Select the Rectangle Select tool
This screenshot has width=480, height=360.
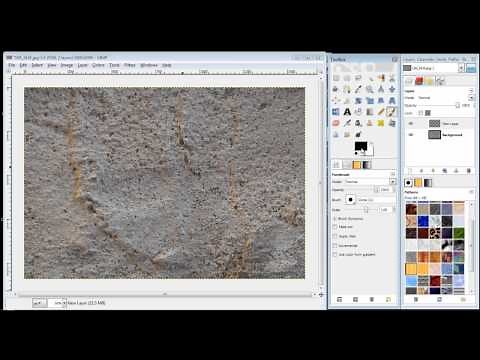pyautogui.click(x=336, y=78)
